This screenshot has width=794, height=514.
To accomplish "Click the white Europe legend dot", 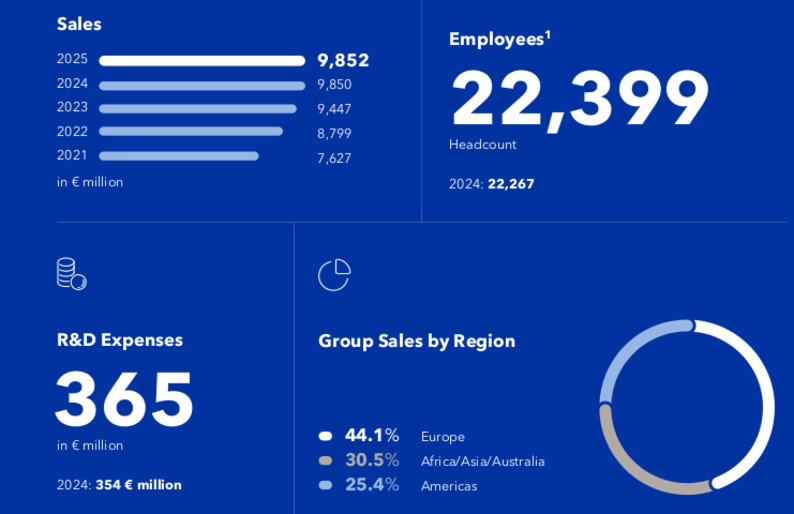I will tap(325, 436).
